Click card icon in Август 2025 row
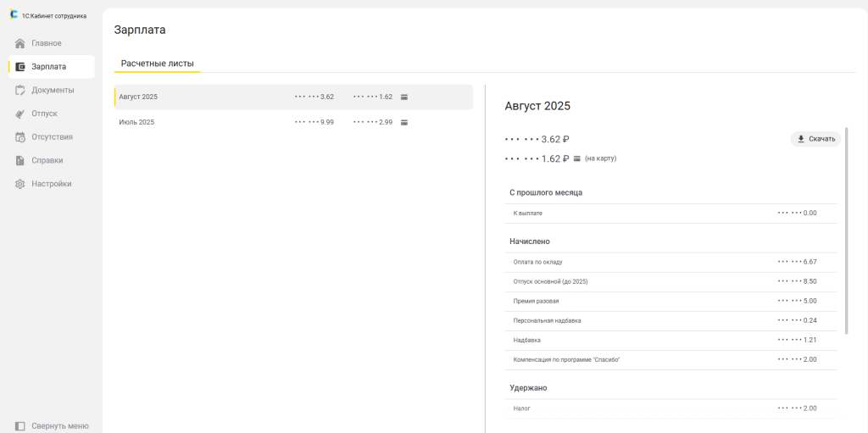 pos(404,97)
